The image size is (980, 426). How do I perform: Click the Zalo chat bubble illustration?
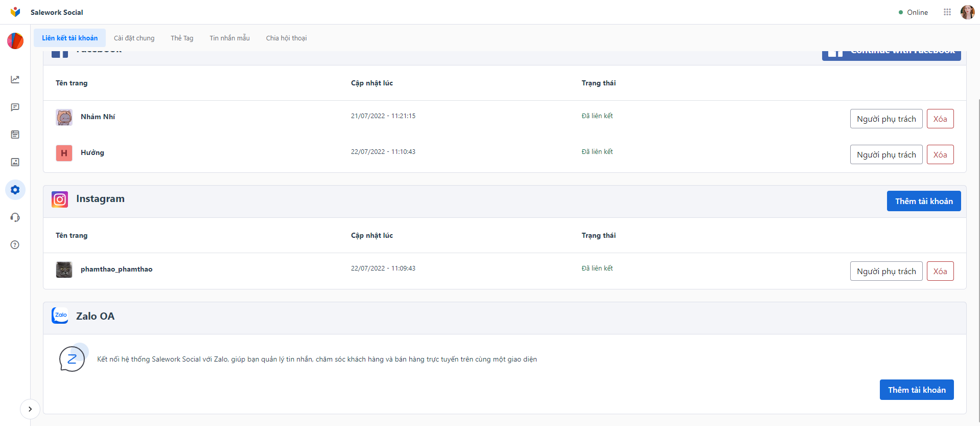click(x=73, y=357)
